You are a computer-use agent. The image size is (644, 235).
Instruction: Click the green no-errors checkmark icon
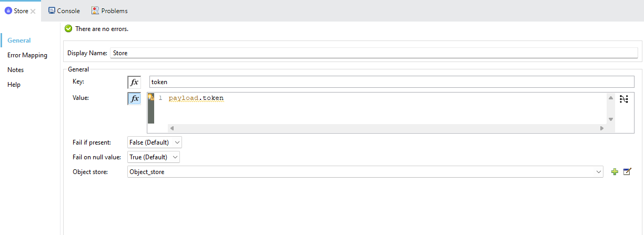pos(68,29)
